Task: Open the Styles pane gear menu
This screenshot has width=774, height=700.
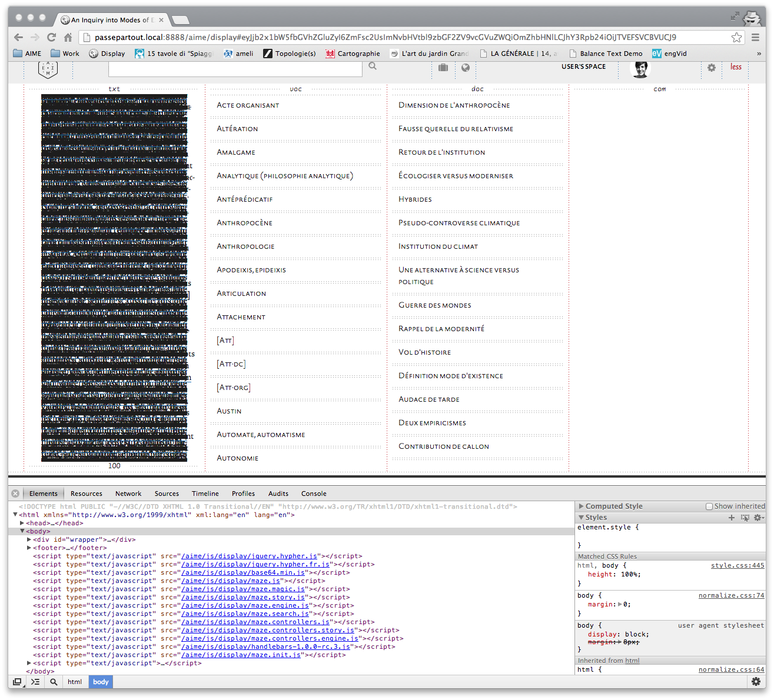Action: click(x=758, y=518)
